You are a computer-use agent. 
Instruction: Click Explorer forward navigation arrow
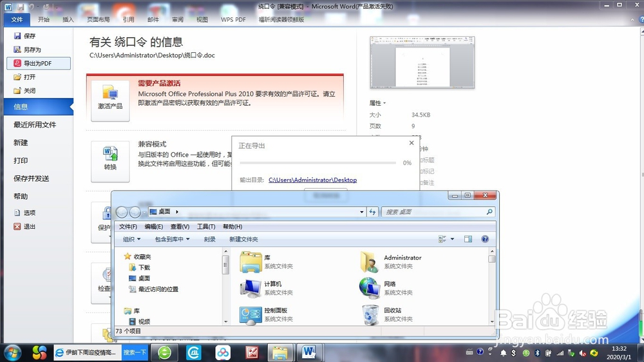click(x=135, y=212)
